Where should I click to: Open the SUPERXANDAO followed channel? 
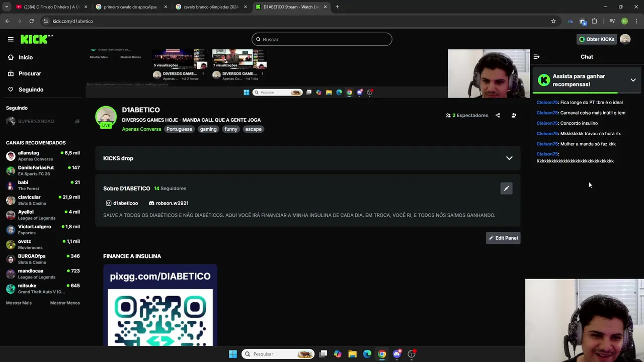tap(43, 121)
